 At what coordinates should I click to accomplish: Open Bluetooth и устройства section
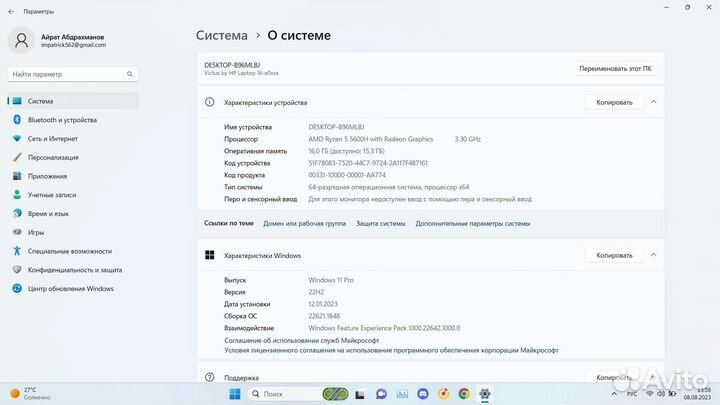(73, 120)
